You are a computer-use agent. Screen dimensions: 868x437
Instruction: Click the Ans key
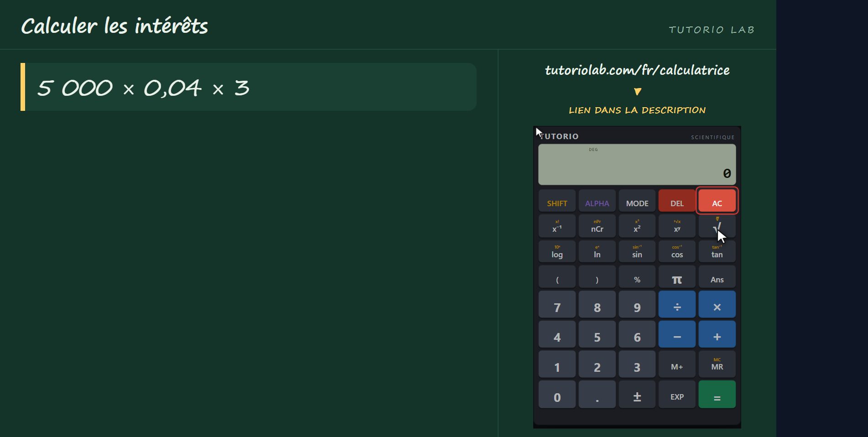pyautogui.click(x=717, y=277)
